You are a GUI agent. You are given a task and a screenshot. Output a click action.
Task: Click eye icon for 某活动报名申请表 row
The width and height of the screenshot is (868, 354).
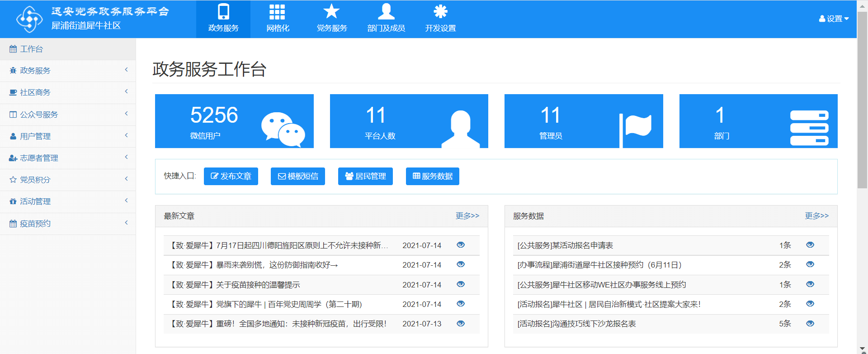click(x=810, y=245)
